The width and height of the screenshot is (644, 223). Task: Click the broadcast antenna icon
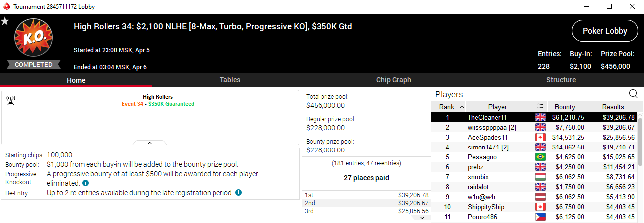[11, 100]
